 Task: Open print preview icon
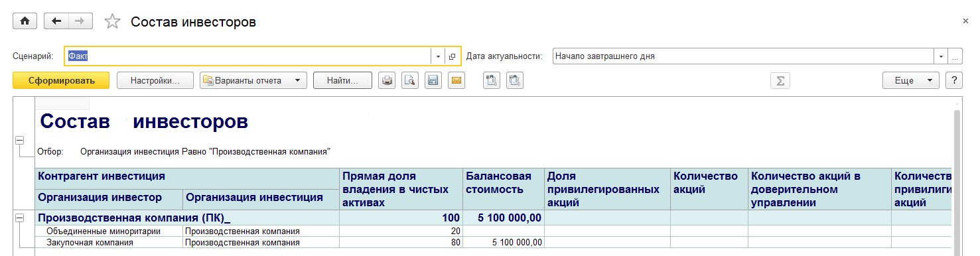[x=410, y=80]
